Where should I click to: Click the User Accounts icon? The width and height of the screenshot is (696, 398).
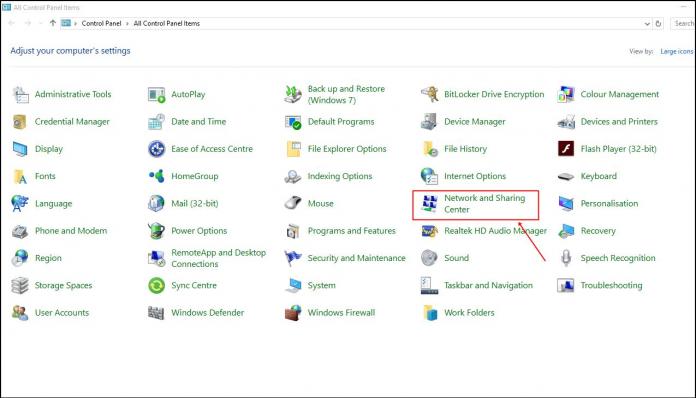20,313
